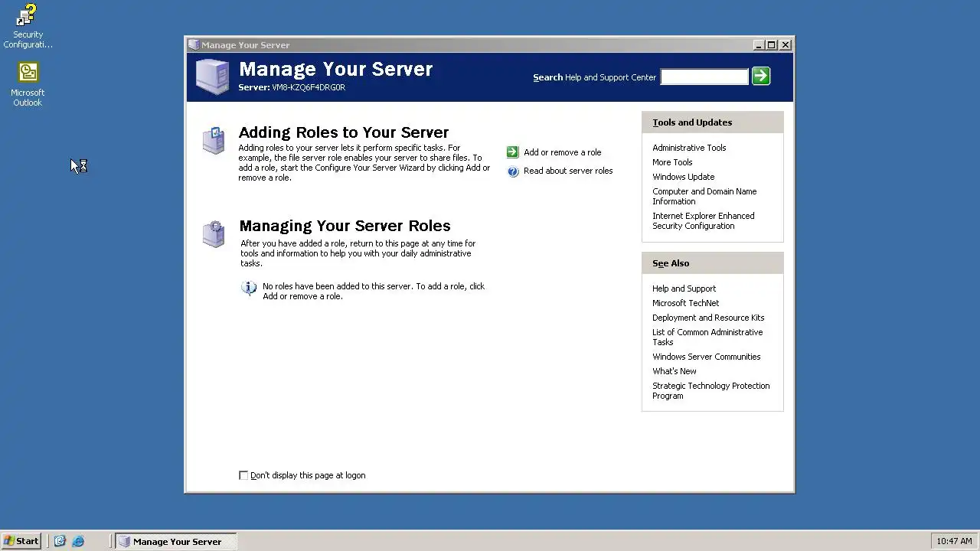Open Add or remove a role link

(563, 152)
